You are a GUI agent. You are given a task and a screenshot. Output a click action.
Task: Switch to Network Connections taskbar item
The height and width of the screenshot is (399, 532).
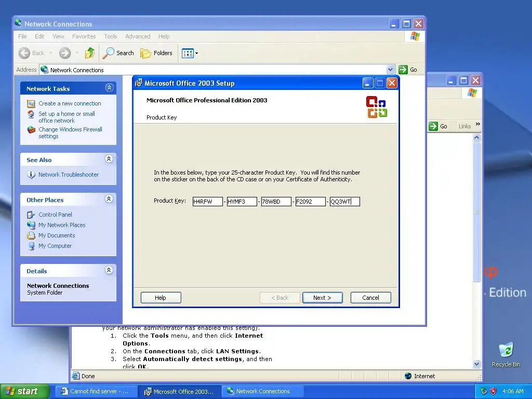pos(263,392)
